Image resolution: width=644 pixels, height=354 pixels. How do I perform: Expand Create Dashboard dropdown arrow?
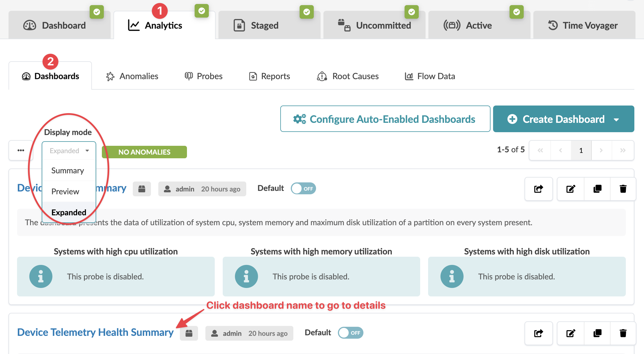(616, 119)
